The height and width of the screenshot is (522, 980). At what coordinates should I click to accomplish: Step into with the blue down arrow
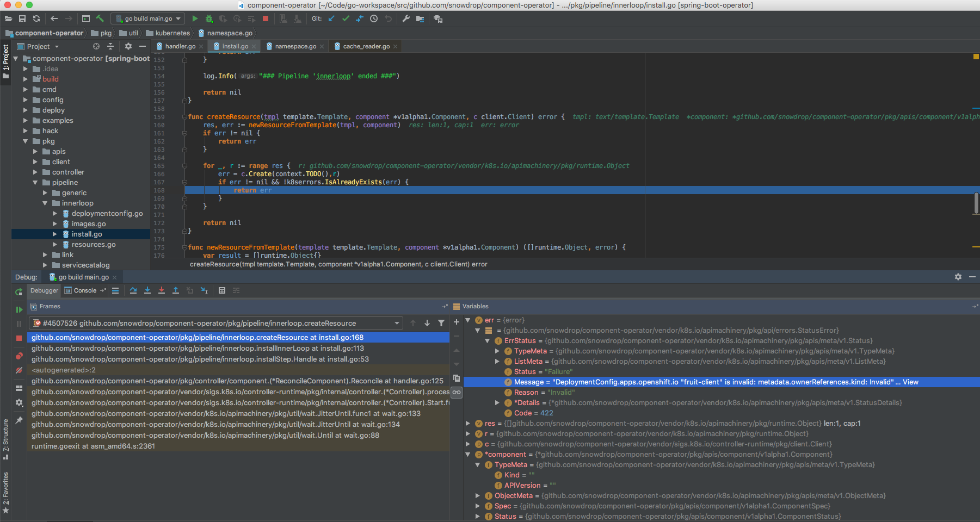point(147,290)
